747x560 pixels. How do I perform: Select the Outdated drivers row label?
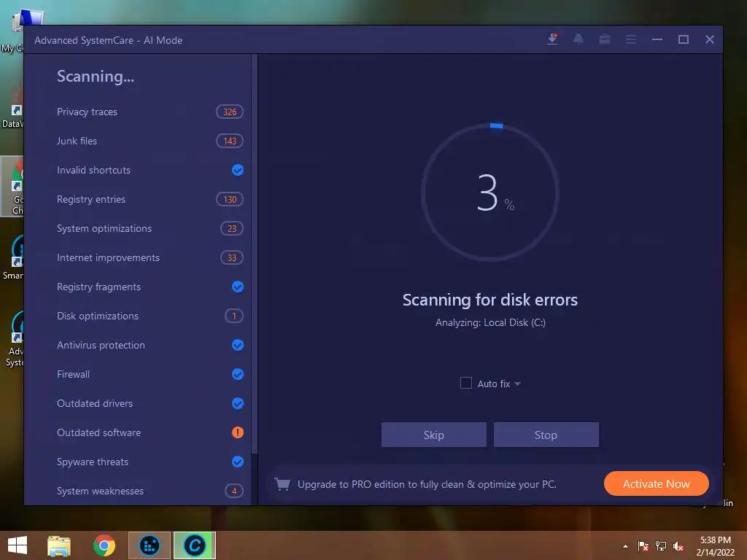[x=95, y=403]
